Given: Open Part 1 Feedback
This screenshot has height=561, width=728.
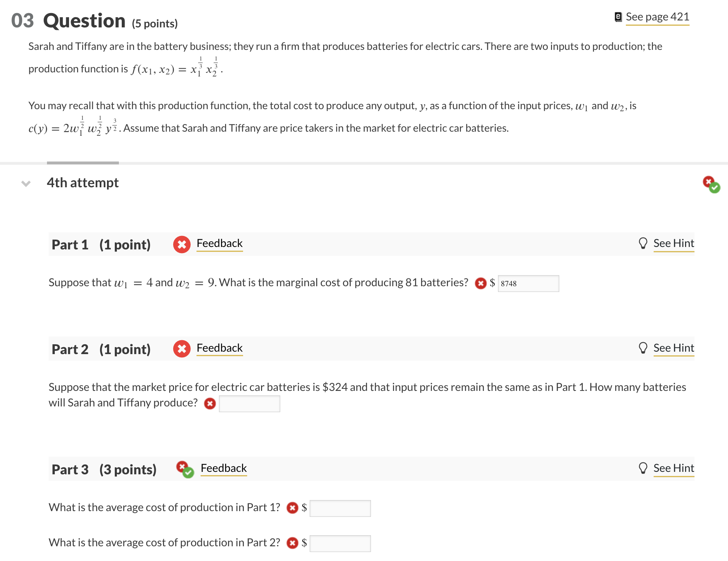Looking at the screenshot, I should 219,243.
